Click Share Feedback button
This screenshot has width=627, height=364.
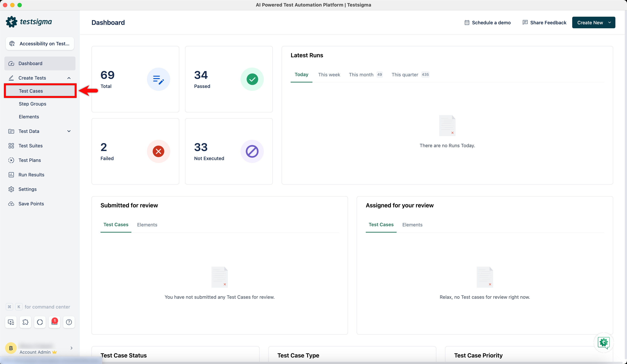(x=544, y=23)
